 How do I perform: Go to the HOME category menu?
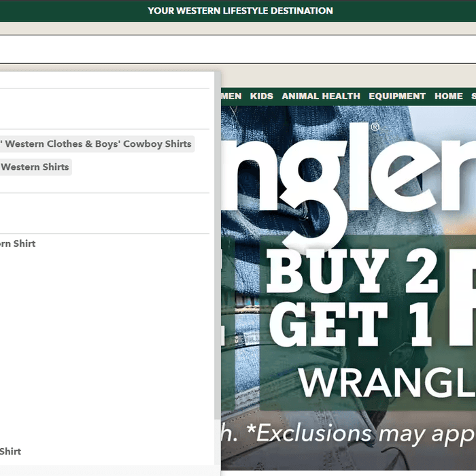[x=449, y=97]
